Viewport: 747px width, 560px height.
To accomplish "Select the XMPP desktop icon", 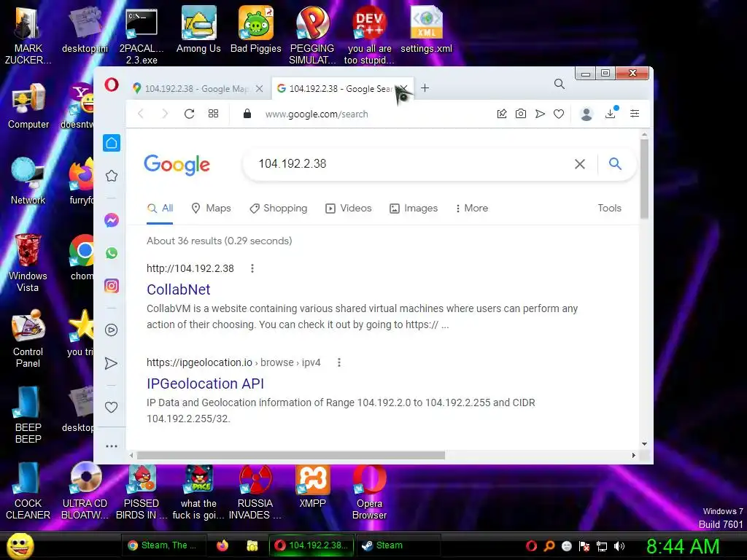I will click(x=312, y=487).
